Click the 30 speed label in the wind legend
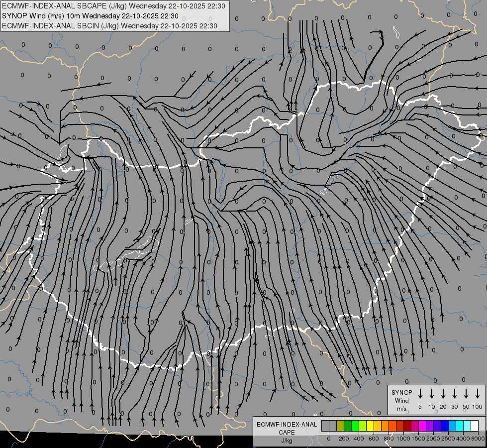 [x=454, y=407]
